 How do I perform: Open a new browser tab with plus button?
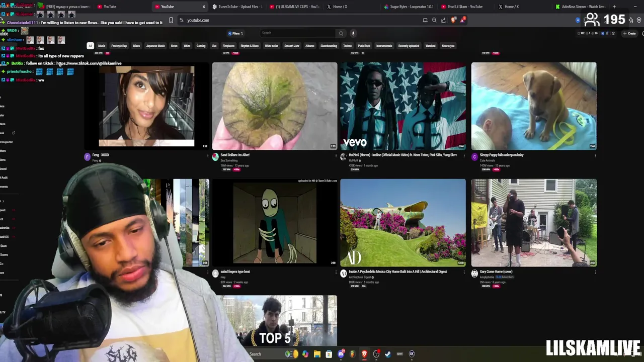pos(614,7)
